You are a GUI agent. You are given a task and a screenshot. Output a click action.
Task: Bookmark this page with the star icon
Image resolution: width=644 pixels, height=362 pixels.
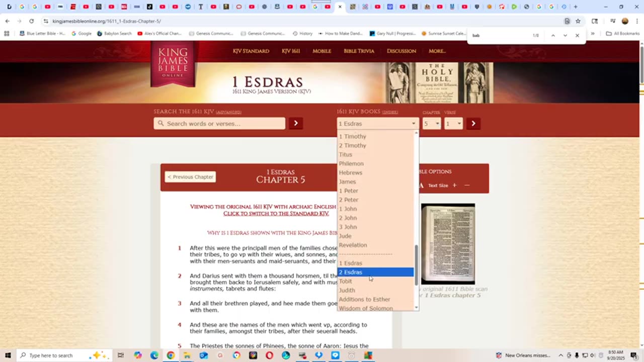[x=578, y=21]
